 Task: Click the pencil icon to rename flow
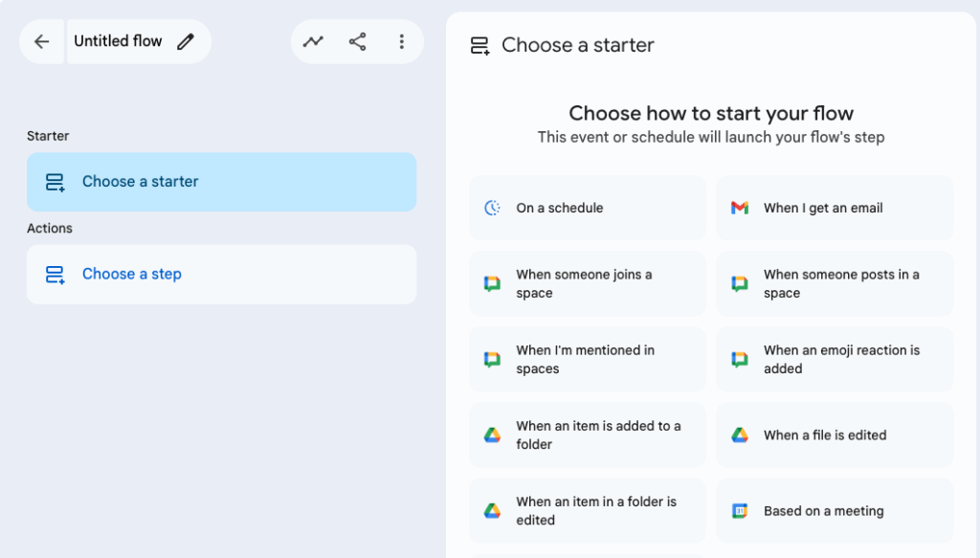[x=186, y=41]
